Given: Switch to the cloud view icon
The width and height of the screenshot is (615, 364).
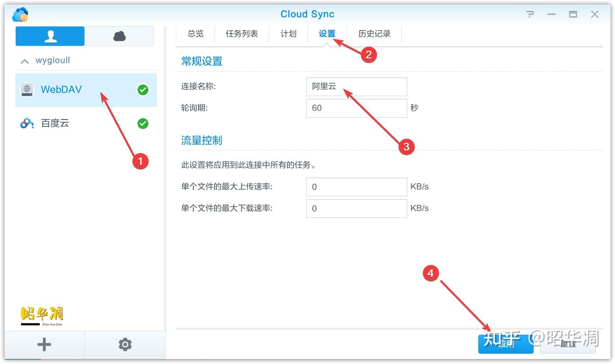Looking at the screenshot, I should (119, 36).
